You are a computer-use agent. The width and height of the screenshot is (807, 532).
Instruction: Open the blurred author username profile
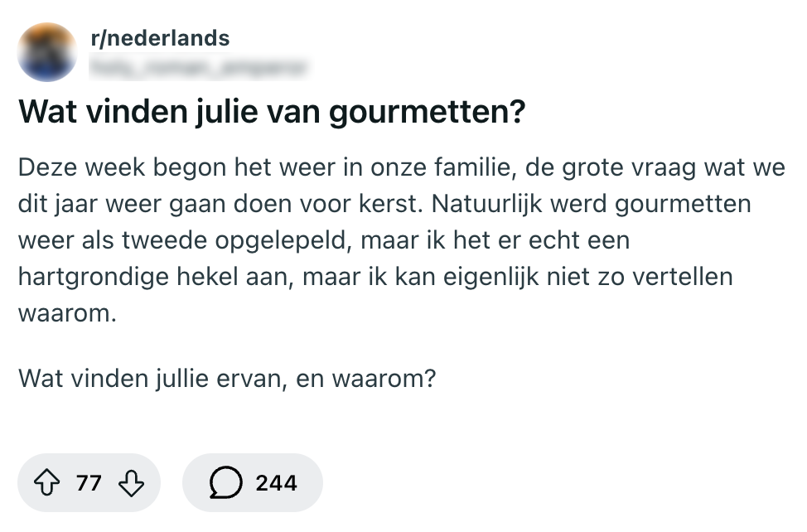(198, 65)
